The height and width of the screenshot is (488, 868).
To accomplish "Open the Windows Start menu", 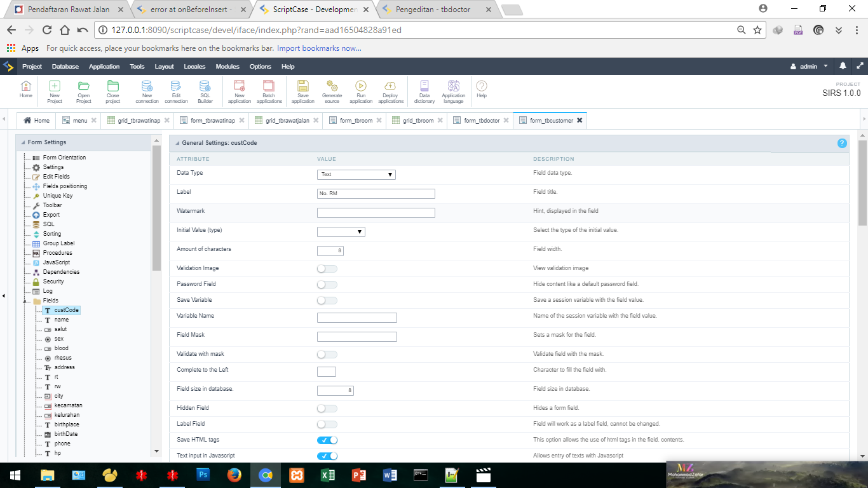I will tap(15, 475).
